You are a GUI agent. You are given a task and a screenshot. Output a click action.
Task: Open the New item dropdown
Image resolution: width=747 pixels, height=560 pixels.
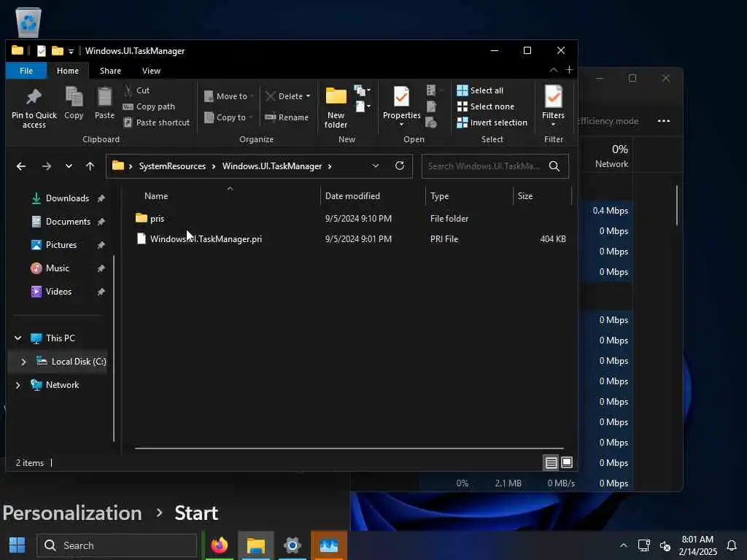click(363, 90)
